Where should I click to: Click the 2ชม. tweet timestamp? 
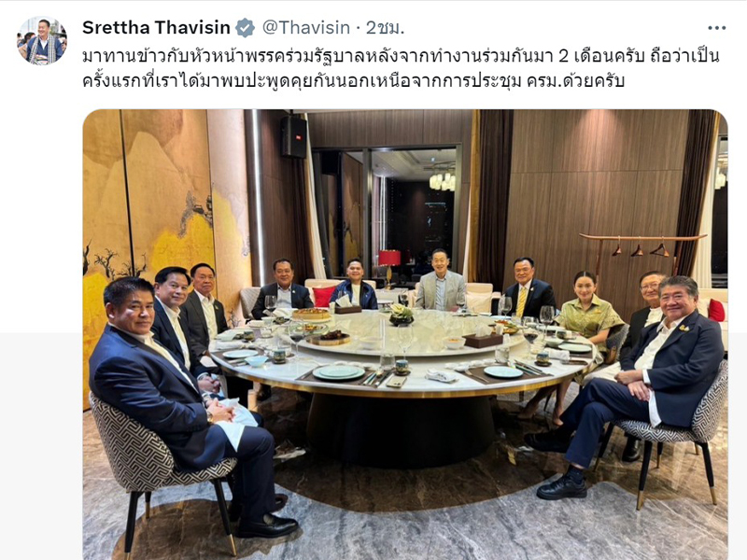pyautogui.click(x=385, y=28)
